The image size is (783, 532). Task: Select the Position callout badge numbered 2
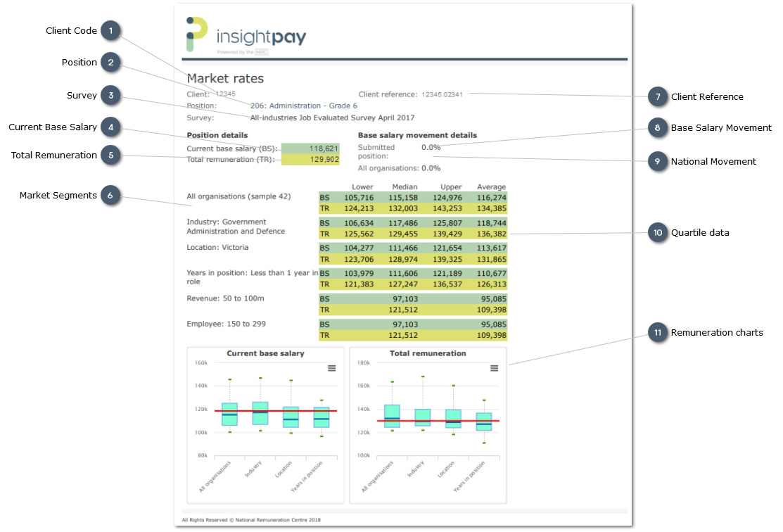pos(110,63)
